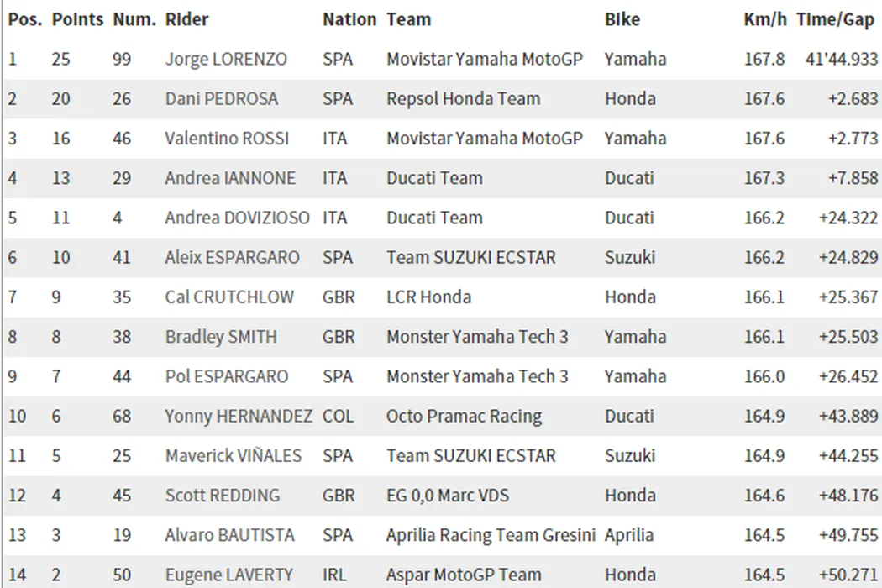882x588 pixels.
Task: Open Andrea IANNONE rider profile
Action: pos(230,178)
